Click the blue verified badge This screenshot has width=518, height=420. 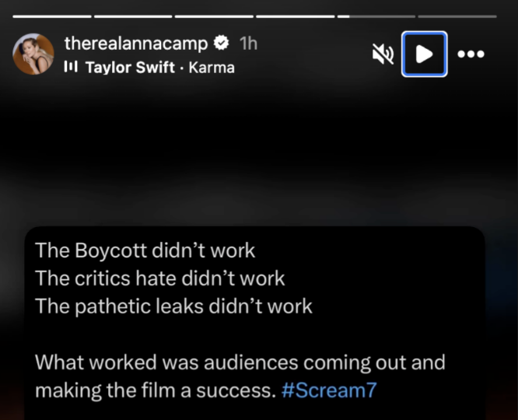coord(221,43)
